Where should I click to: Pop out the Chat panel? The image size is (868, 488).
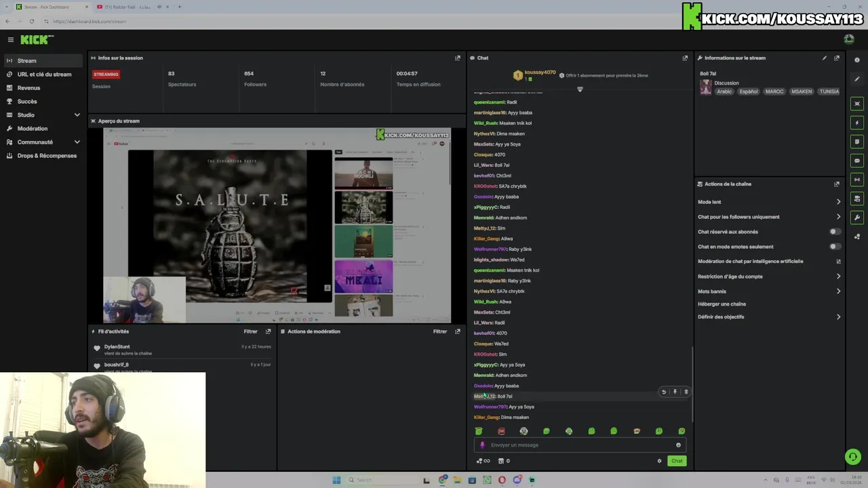coord(685,58)
